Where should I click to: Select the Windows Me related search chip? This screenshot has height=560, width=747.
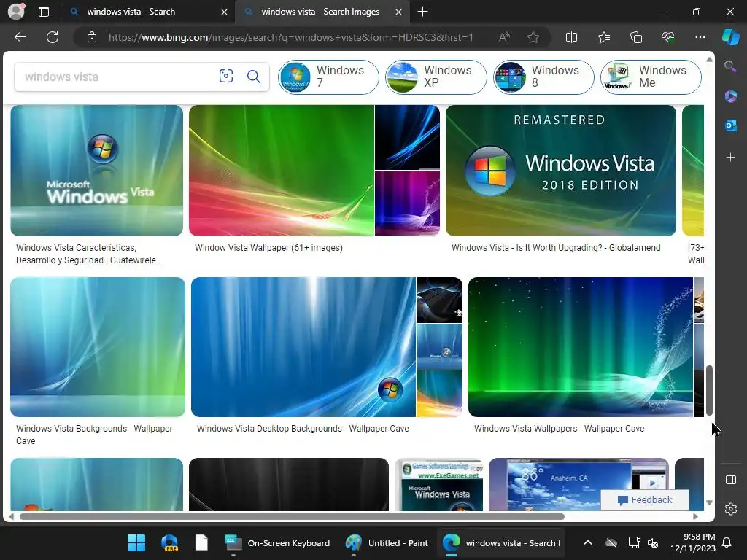point(651,77)
